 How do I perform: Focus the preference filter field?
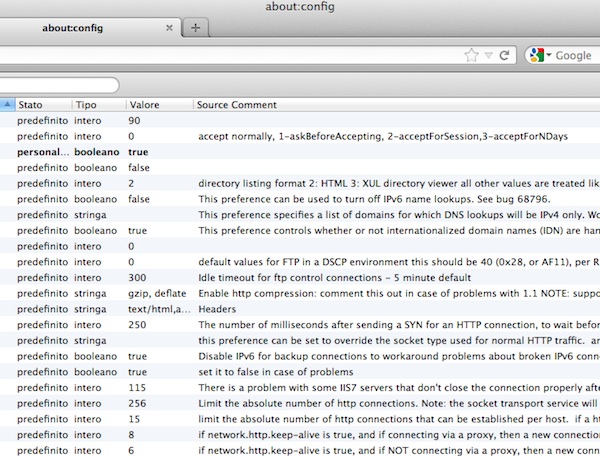pyautogui.click(x=59, y=85)
